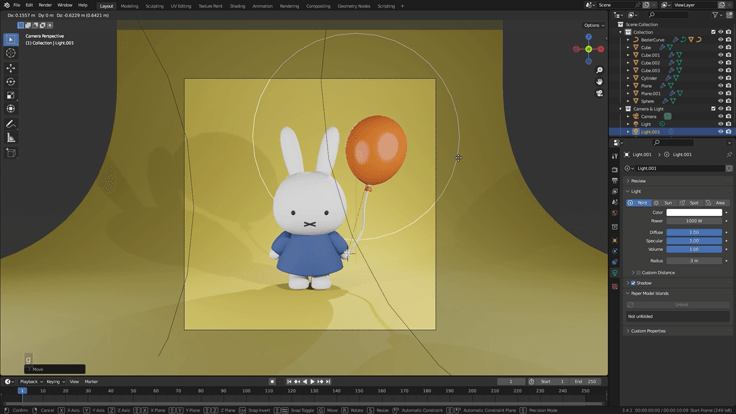Image resolution: width=736 pixels, height=414 pixels.
Task: Open the Output properties tab icon
Action: 615,180
